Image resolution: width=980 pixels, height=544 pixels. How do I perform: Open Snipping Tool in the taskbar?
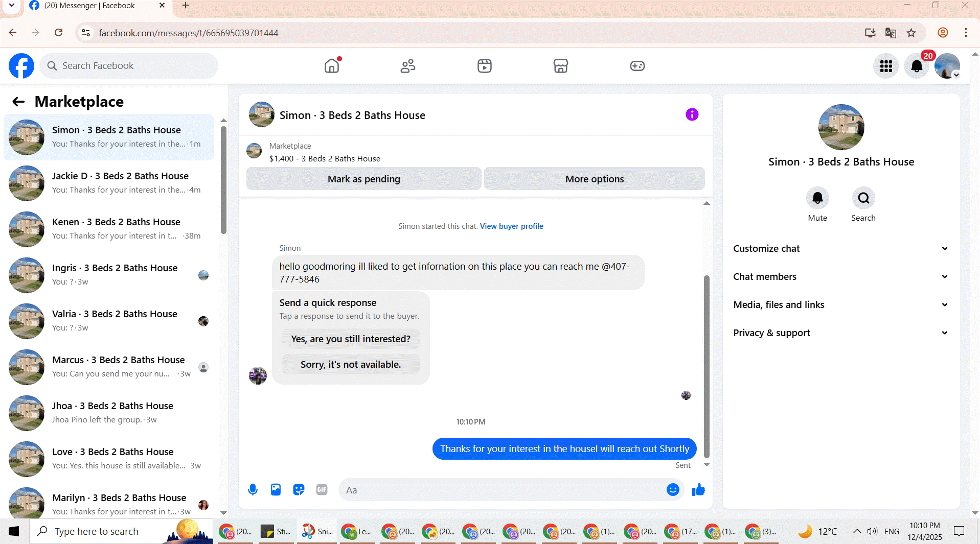click(317, 531)
